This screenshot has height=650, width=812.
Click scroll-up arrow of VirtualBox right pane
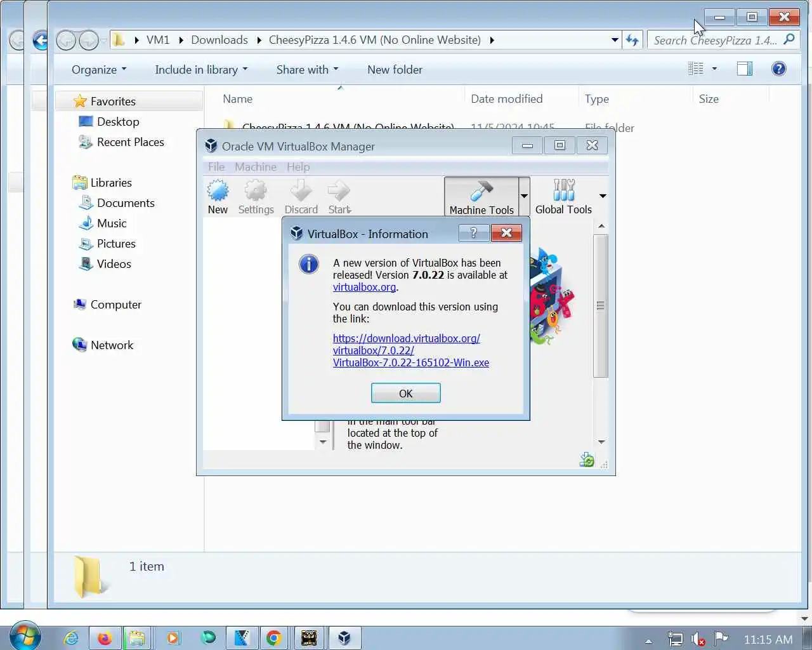601,226
